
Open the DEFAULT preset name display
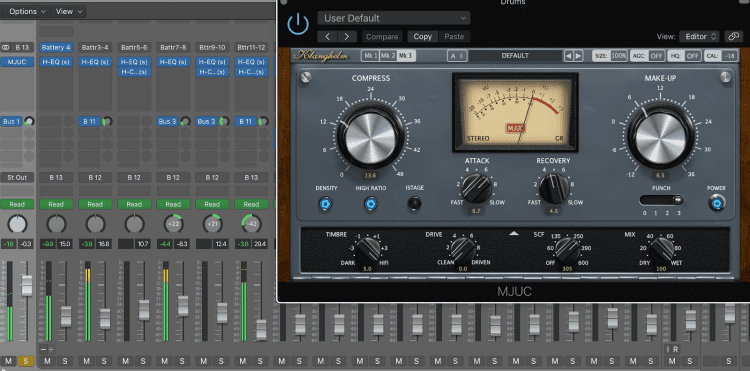(515, 56)
